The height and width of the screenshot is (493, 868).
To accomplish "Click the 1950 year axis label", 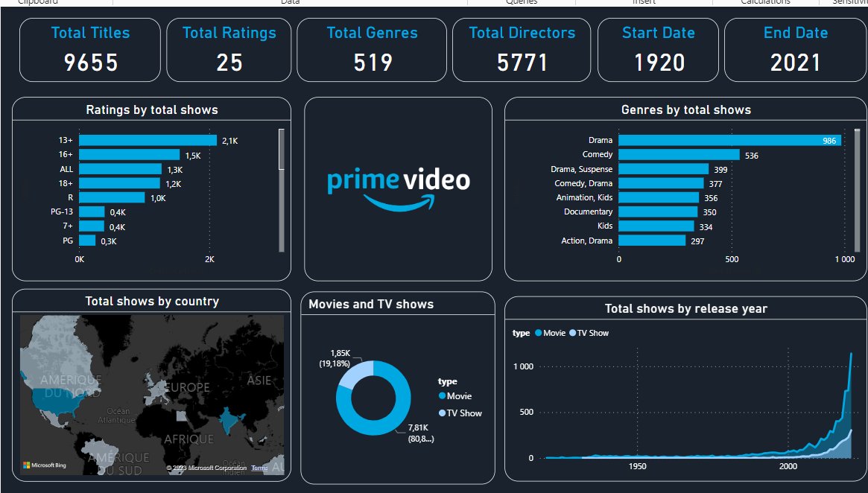I will 637,466.
